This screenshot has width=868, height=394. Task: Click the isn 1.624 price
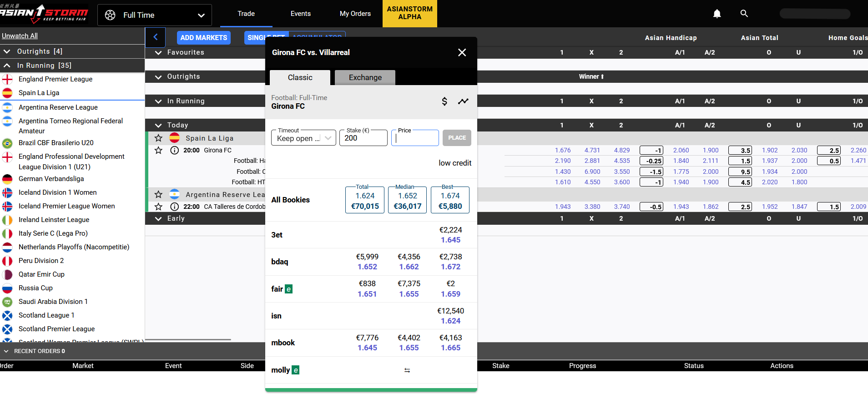coord(451,321)
